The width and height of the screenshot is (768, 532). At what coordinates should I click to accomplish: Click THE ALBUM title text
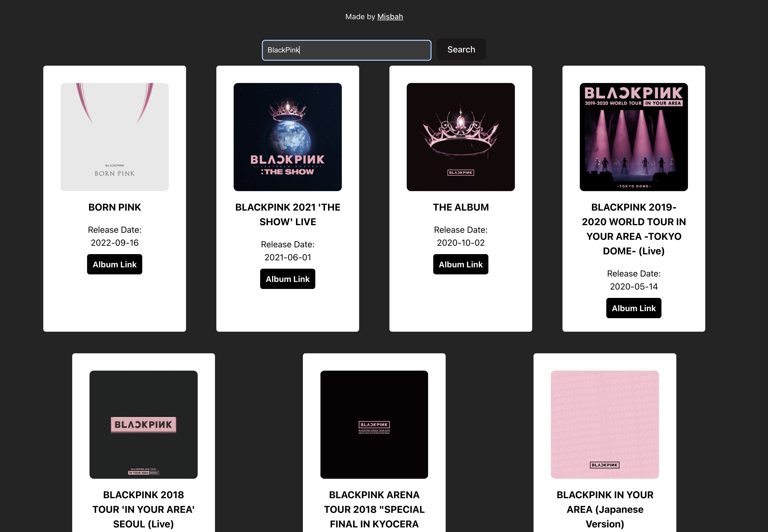coord(461,207)
